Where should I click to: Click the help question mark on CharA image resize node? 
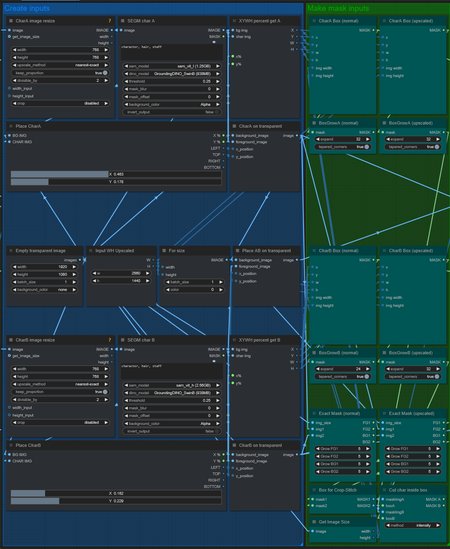pyautogui.click(x=110, y=21)
